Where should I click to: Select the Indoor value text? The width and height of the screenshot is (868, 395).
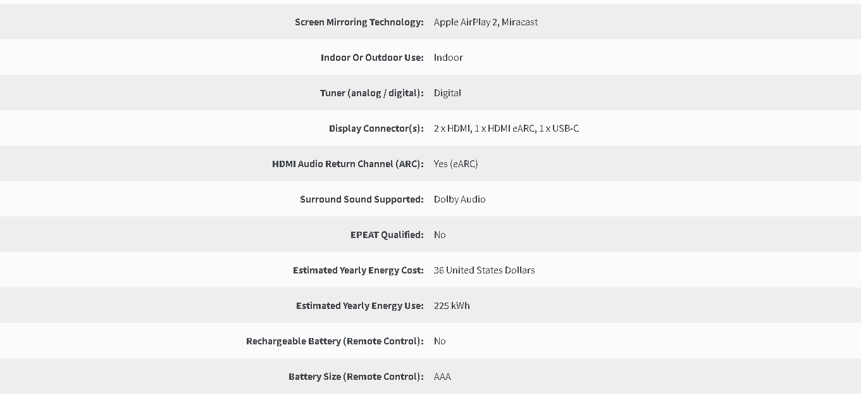click(449, 58)
